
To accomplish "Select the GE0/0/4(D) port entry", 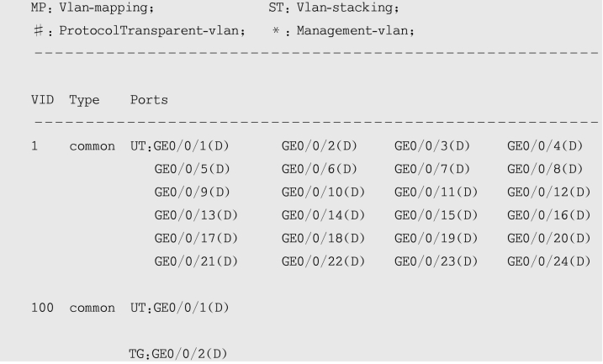I will click(x=545, y=146).
